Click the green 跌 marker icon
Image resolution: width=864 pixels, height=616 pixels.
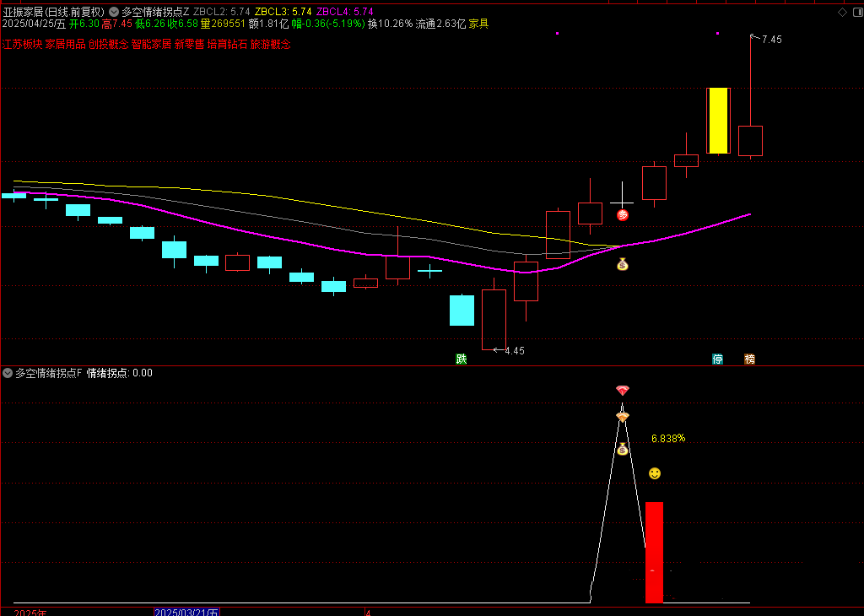tap(461, 359)
